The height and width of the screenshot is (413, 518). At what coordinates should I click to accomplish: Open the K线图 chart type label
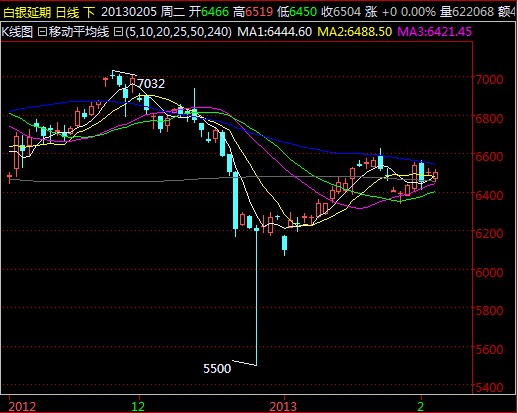pos(17,32)
